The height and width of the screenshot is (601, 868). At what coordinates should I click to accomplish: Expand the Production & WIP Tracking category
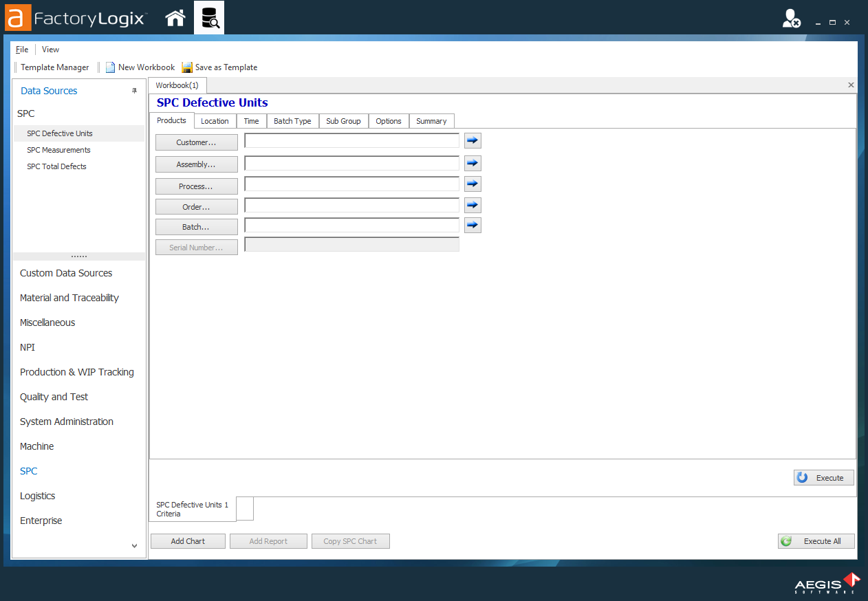click(77, 372)
